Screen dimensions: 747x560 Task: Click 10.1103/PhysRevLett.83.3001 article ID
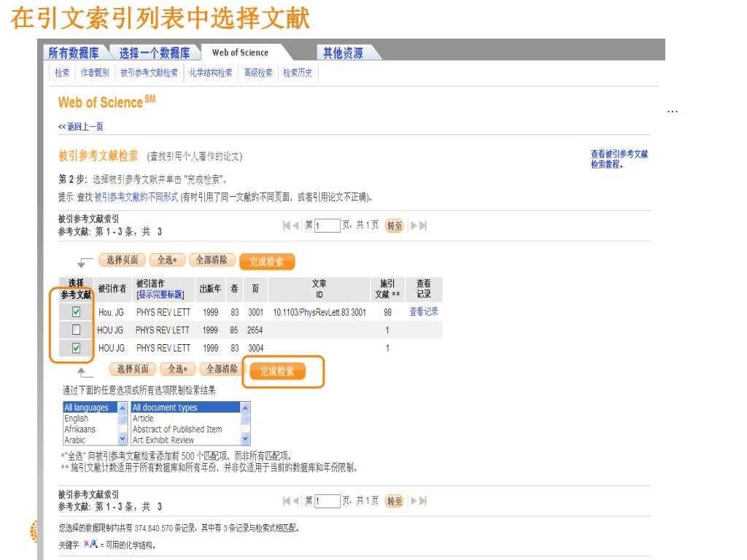pyautogui.click(x=320, y=312)
